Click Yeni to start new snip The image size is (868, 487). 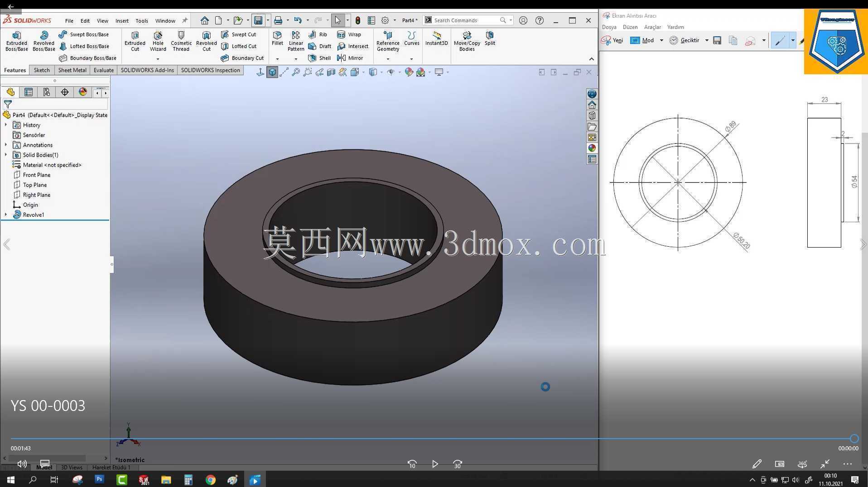(612, 40)
